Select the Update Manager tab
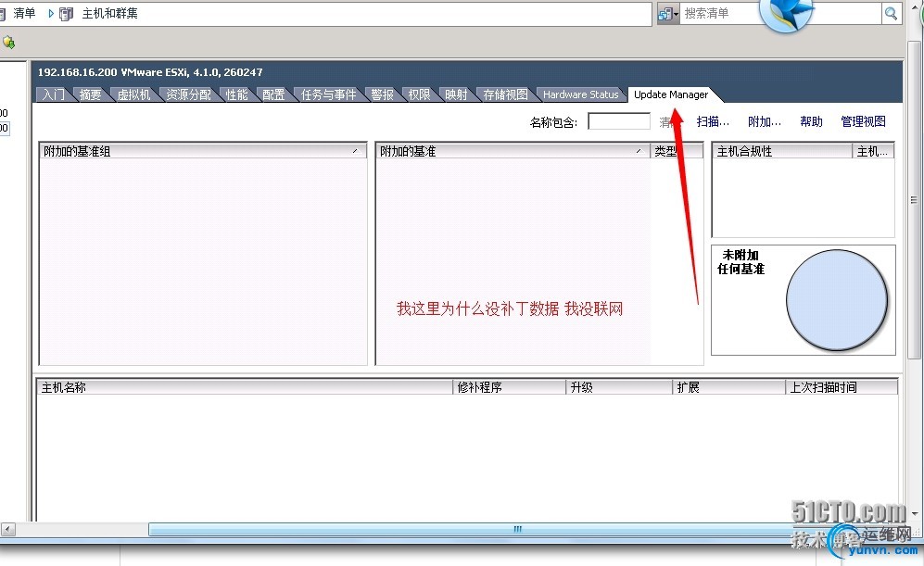 [x=671, y=94]
